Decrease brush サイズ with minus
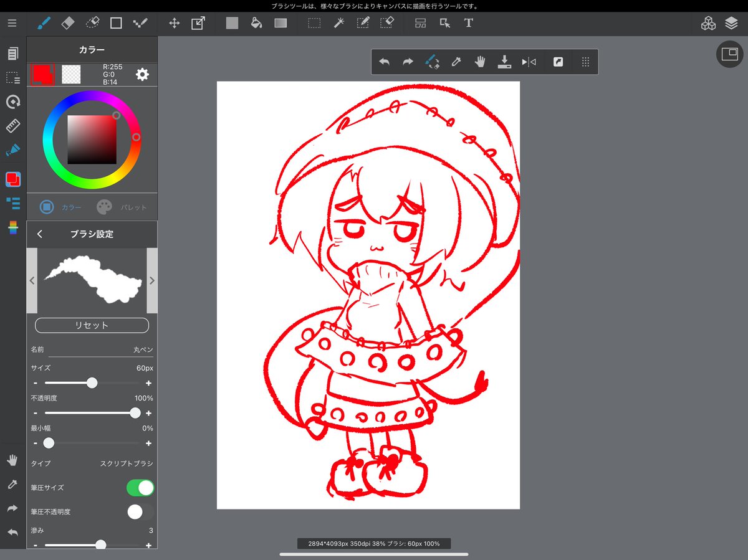748x560 pixels. 36,383
